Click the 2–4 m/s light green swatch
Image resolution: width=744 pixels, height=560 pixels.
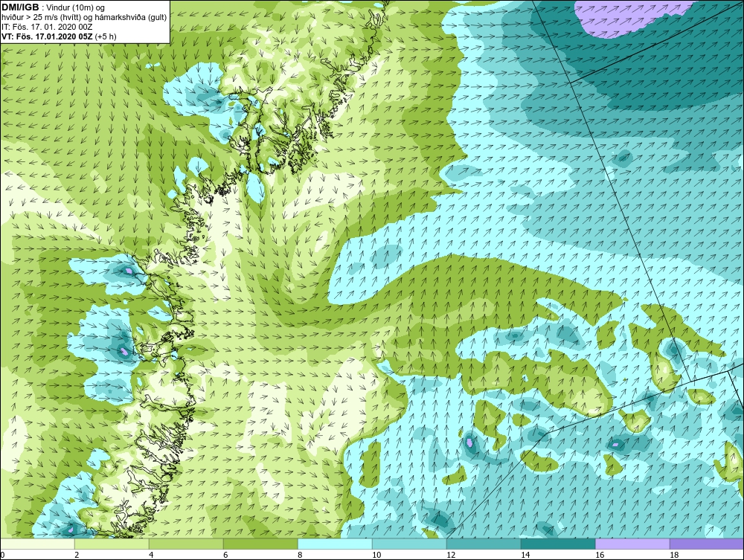point(112,544)
